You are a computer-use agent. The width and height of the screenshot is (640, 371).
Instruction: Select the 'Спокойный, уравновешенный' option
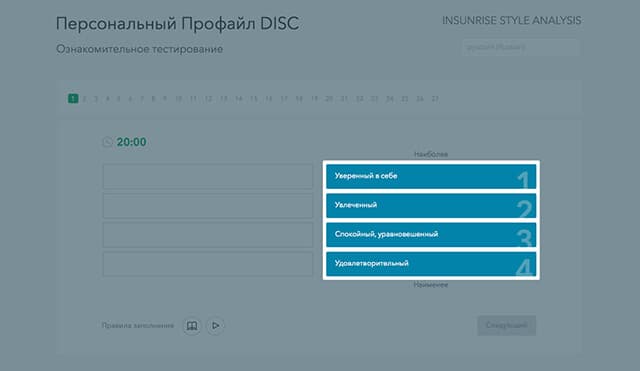coord(431,235)
